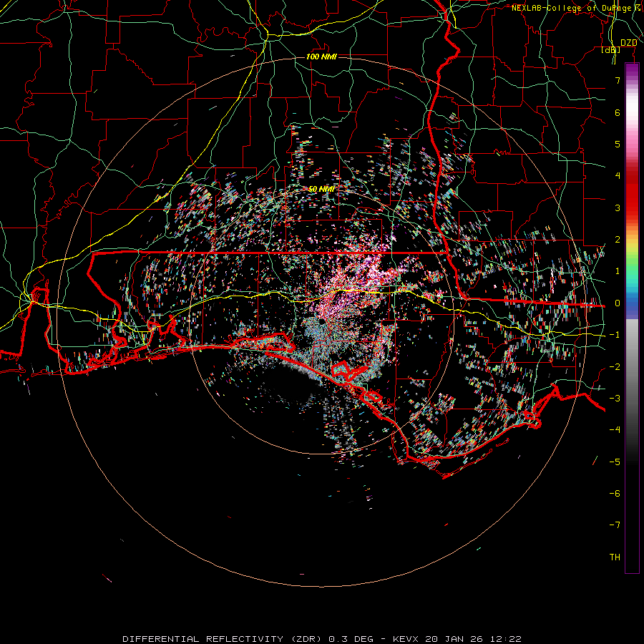This screenshot has height=644, width=644.
Task: Click the 7 value on color scale
Action: (x=618, y=80)
